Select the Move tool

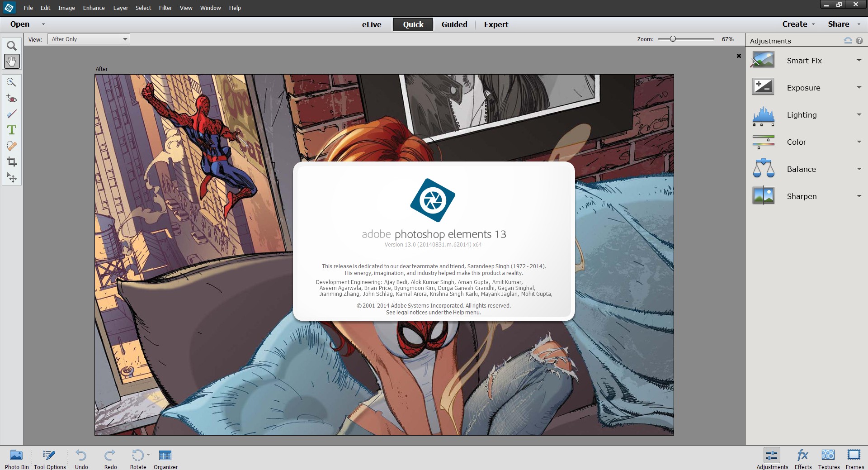pos(12,178)
